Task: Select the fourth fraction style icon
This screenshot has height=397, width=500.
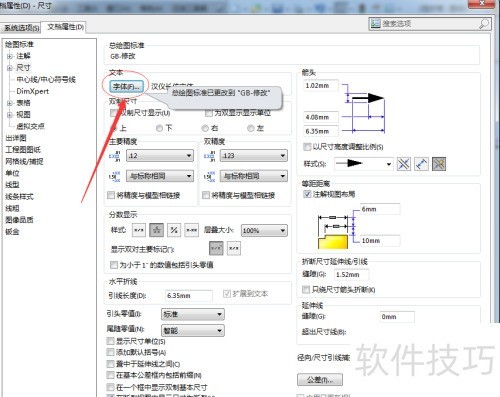Action: pos(192,230)
